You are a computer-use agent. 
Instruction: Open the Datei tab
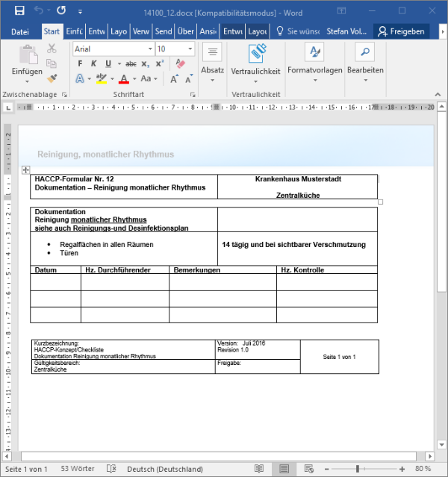pyautogui.click(x=20, y=31)
